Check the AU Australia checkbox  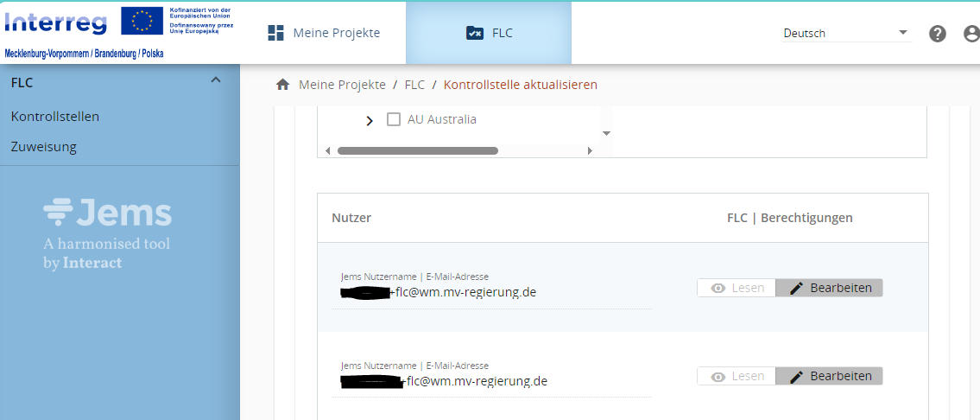[394, 119]
